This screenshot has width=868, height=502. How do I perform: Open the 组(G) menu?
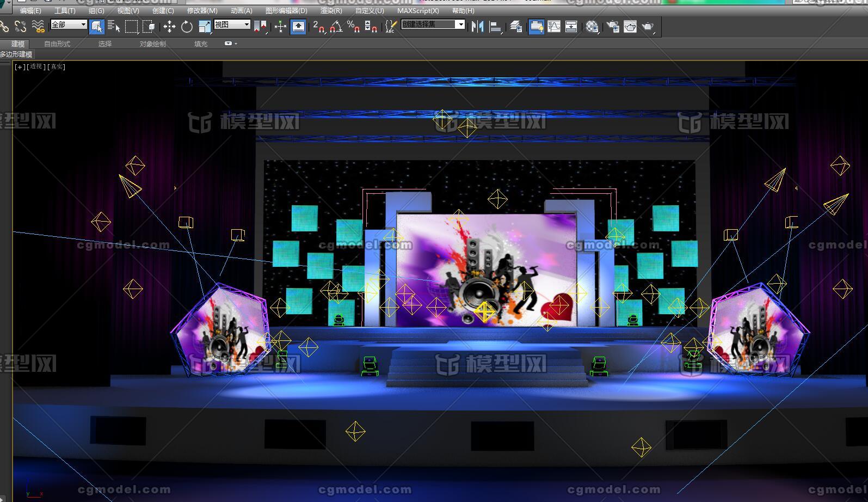pos(96,11)
